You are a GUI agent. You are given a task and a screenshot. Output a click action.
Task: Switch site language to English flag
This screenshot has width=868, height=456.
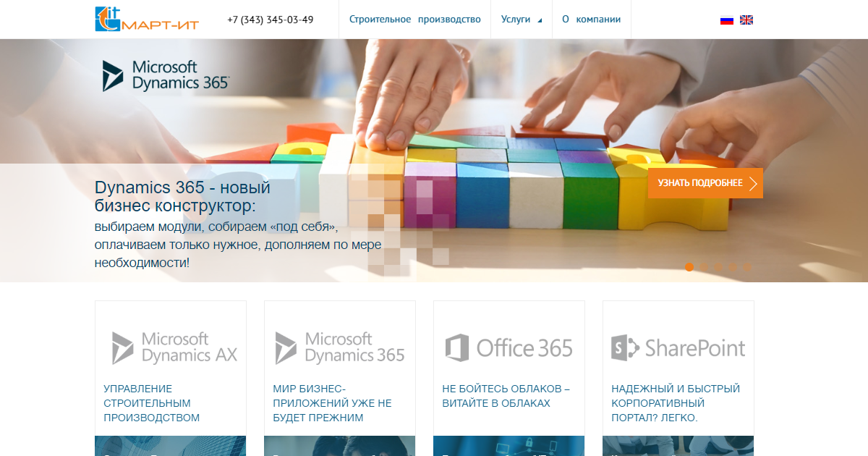(x=746, y=20)
